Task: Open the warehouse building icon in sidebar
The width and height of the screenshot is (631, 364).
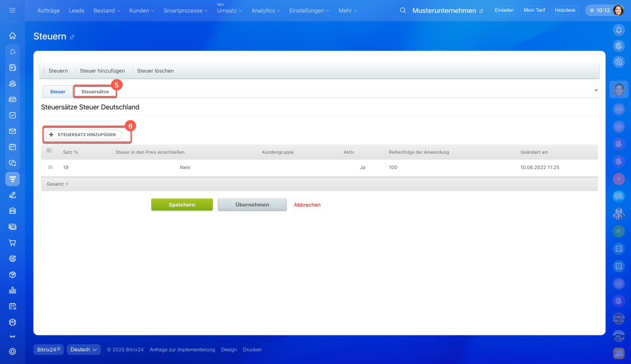Action: (12, 211)
